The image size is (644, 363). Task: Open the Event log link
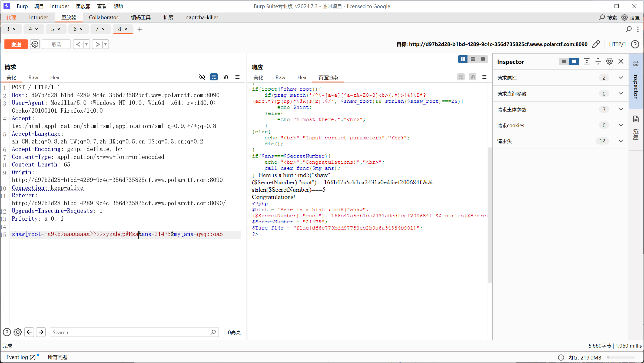21,357
